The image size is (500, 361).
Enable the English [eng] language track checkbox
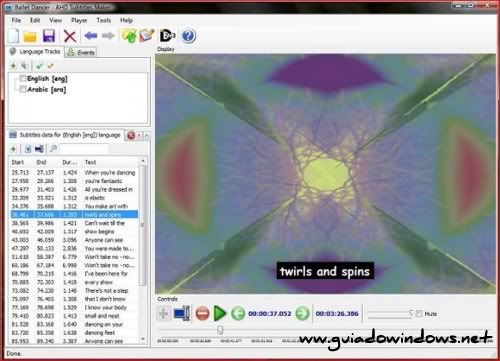pos(23,79)
